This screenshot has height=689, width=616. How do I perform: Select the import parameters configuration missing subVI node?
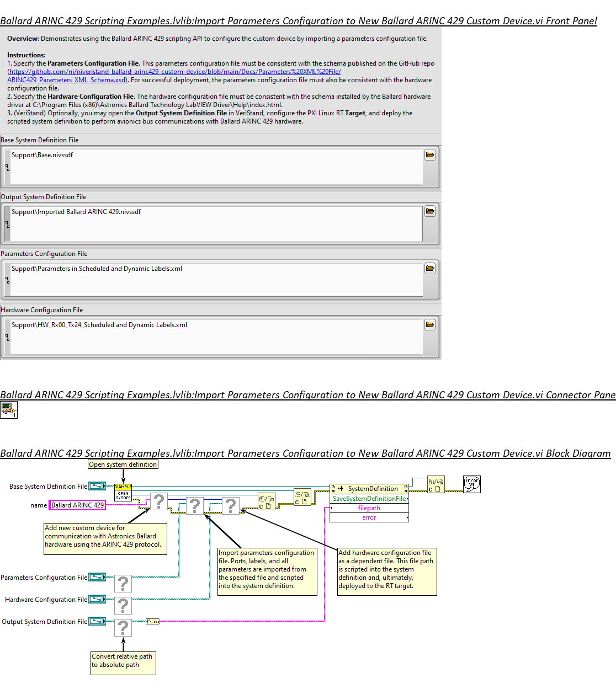(x=195, y=505)
